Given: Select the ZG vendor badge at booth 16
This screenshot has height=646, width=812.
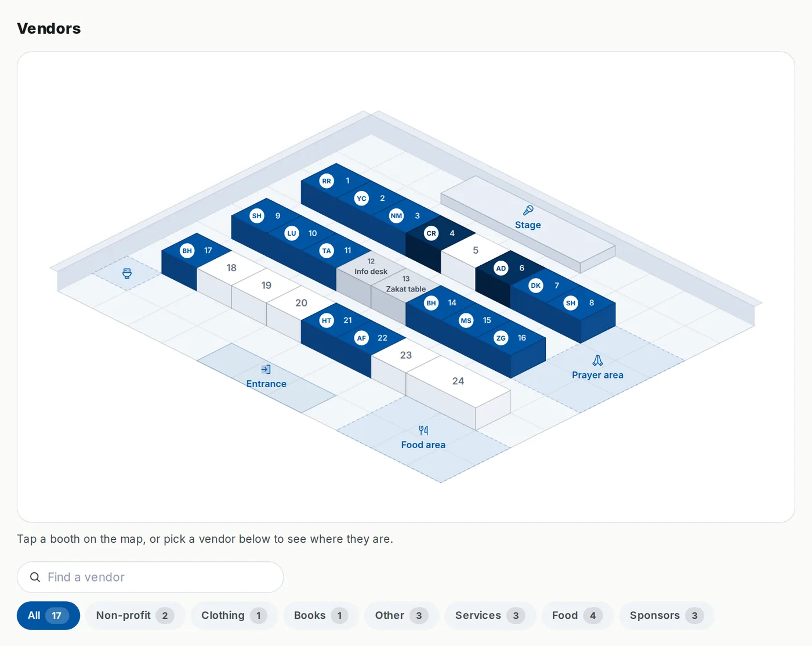Looking at the screenshot, I should [501, 338].
